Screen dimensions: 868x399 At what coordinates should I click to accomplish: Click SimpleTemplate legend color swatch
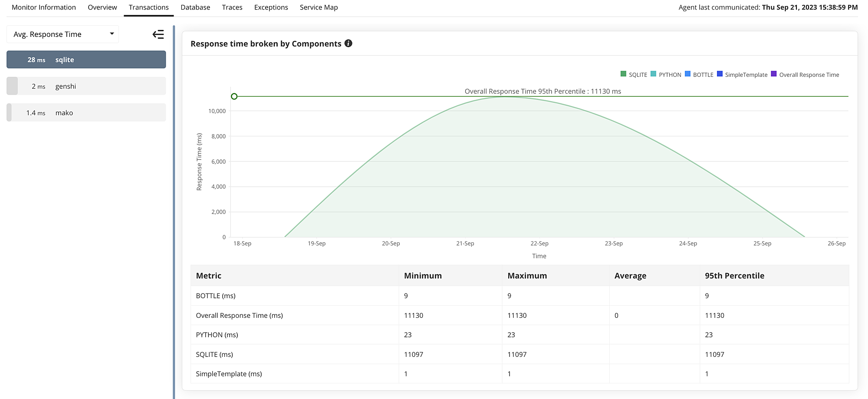coord(720,74)
